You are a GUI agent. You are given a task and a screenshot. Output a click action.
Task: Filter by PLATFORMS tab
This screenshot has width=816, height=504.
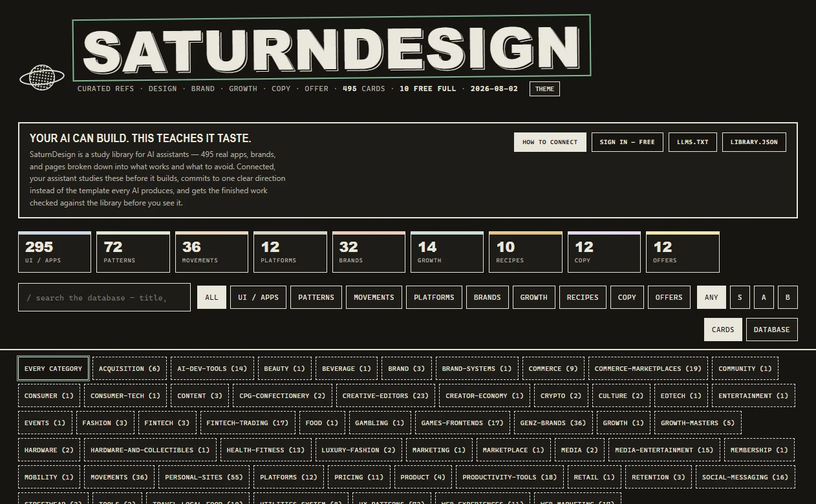click(434, 297)
